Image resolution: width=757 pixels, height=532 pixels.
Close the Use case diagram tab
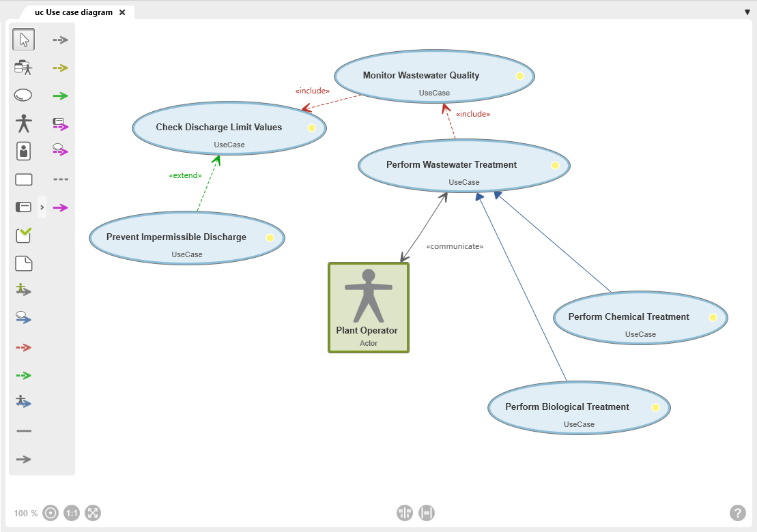(x=122, y=12)
